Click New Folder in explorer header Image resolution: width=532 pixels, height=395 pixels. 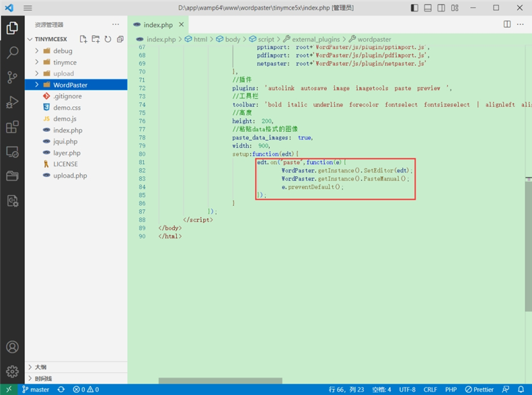coord(96,39)
